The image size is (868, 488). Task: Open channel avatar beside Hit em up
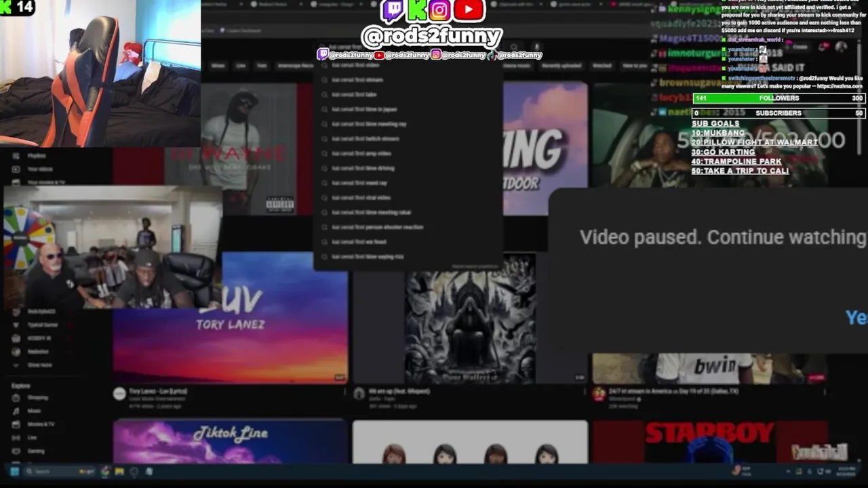click(x=359, y=393)
